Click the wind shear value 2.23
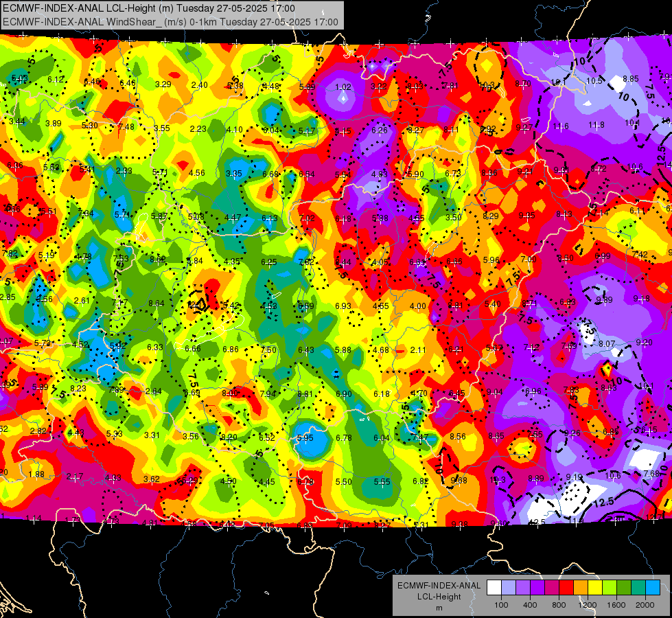This screenshot has height=618, width=672. [198, 129]
